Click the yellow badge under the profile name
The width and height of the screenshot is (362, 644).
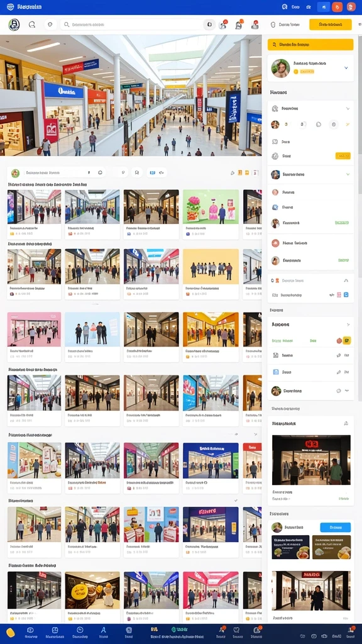click(x=304, y=72)
